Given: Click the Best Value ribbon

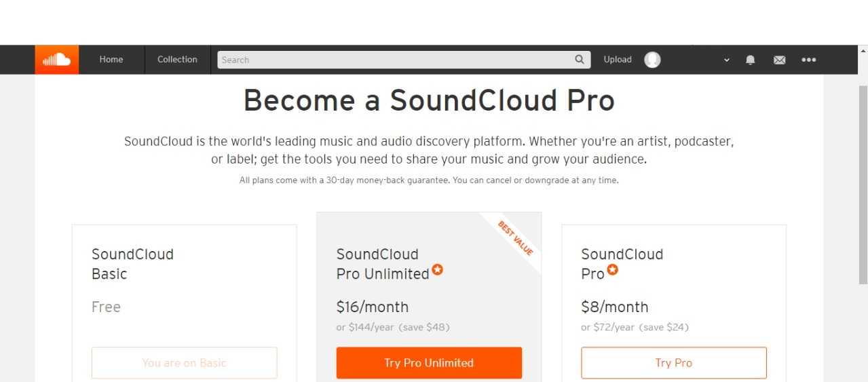Looking at the screenshot, I should pos(516,238).
